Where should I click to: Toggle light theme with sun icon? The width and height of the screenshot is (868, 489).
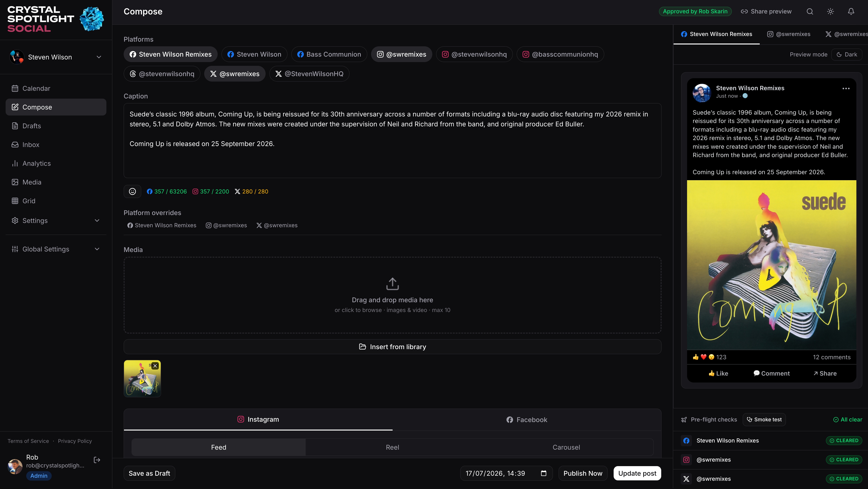830,11
